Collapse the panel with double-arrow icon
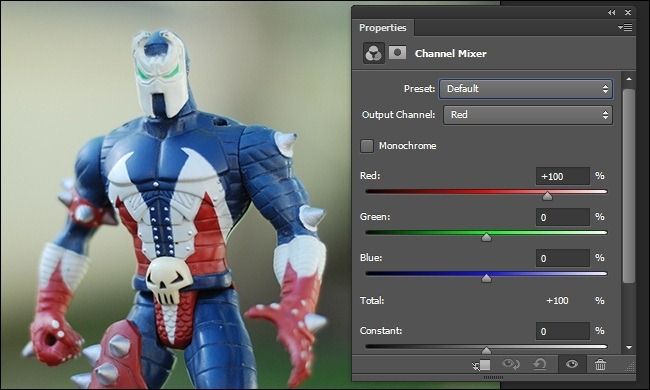This screenshot has width=650, height=390. tap(611, 12)
